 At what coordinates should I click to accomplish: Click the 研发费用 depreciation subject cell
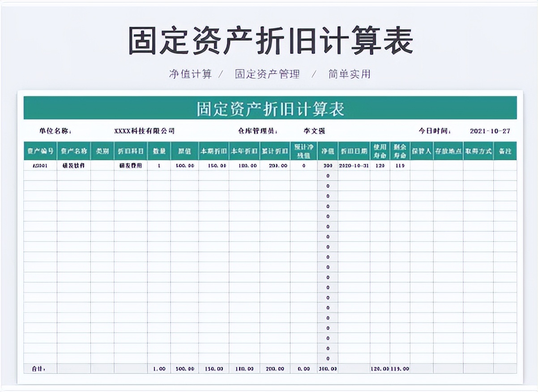[x=130, y=165]
